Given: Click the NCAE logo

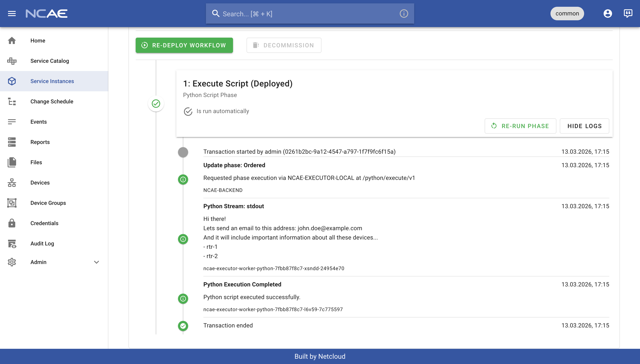Looking at the screenshot, I should pos(47,14).
